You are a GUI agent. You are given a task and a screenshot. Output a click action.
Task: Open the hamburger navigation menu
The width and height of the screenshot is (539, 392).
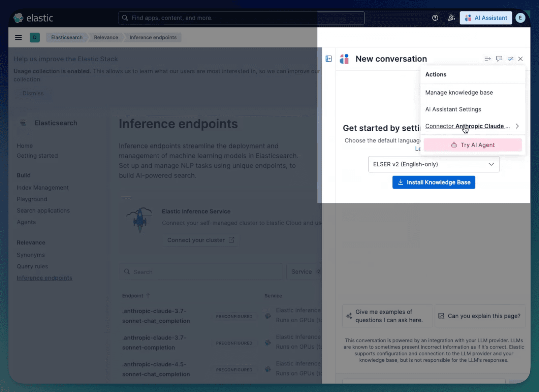(x=18, y=37)
